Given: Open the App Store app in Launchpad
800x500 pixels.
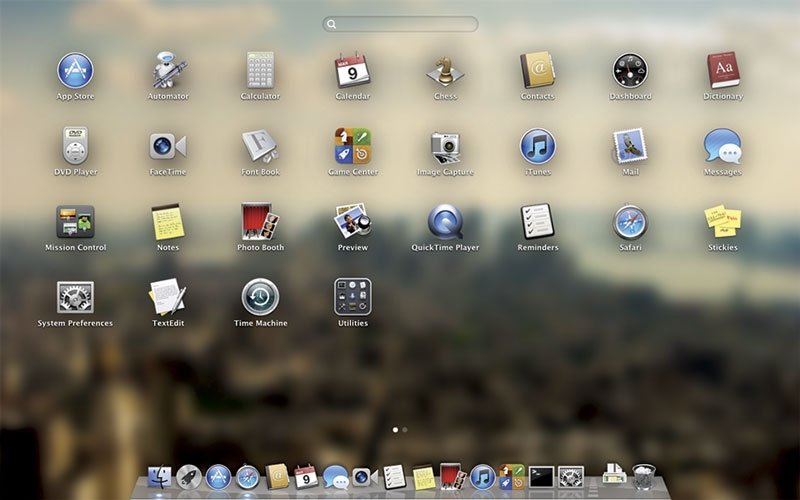Looking at the screenshot, I should coord(75,70).
